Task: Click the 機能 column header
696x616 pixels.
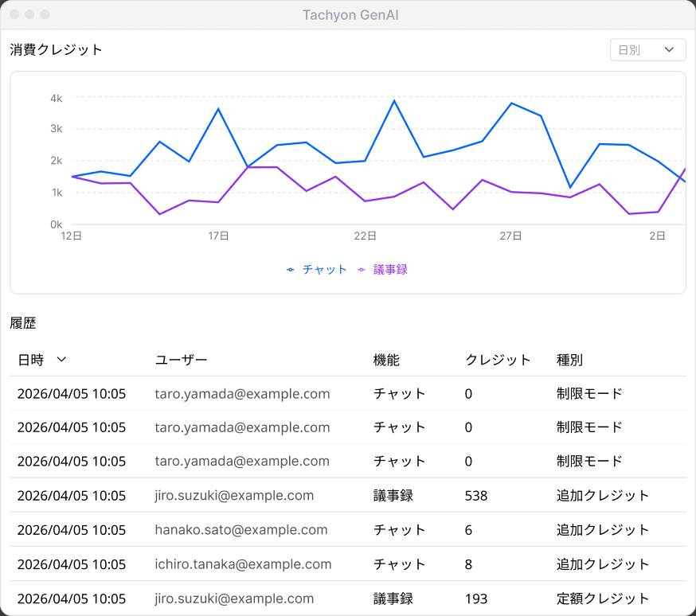Action: (x=386, y=360)
